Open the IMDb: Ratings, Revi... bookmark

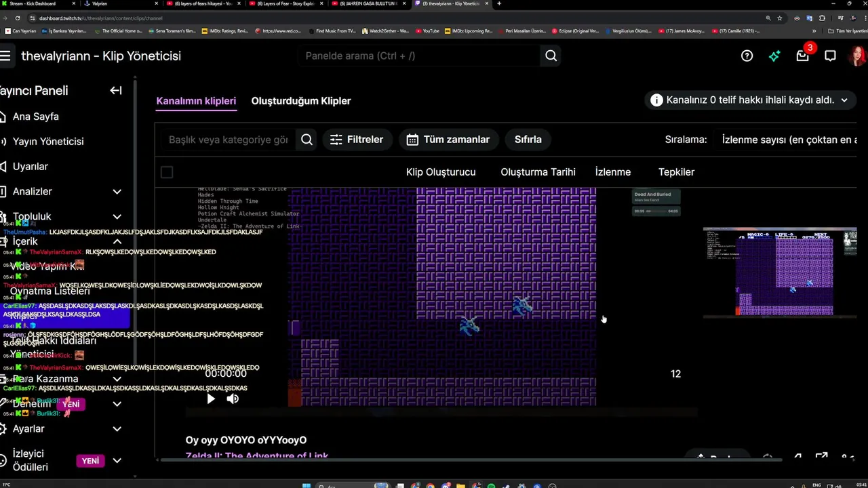pyautogui.click(x=225, y=31)
